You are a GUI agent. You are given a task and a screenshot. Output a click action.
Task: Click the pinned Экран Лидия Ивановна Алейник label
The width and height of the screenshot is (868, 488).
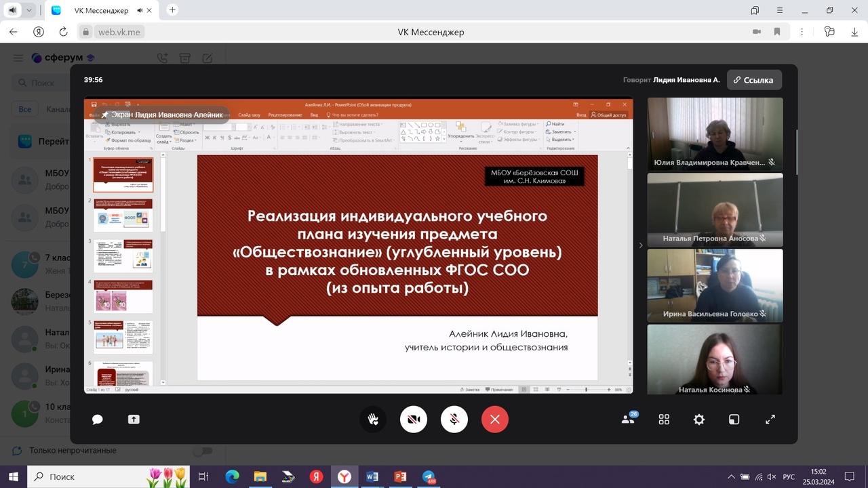coord(161,115)
